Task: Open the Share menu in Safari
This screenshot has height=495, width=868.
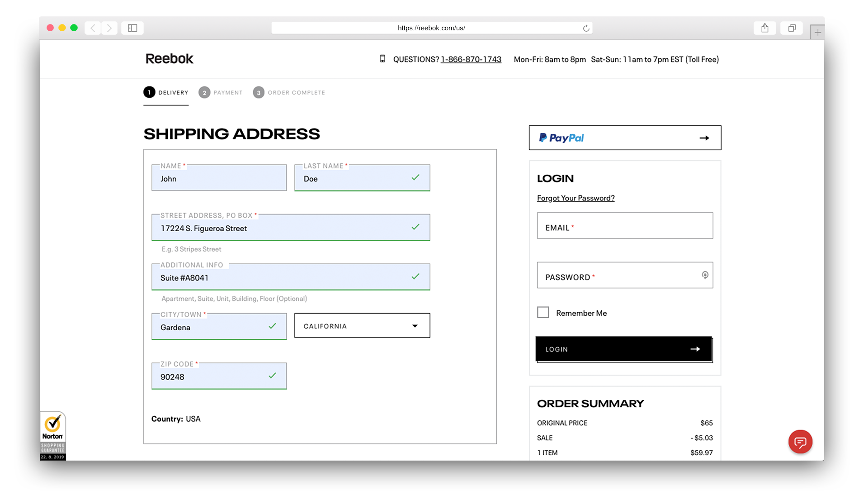Action: (765, 28)
